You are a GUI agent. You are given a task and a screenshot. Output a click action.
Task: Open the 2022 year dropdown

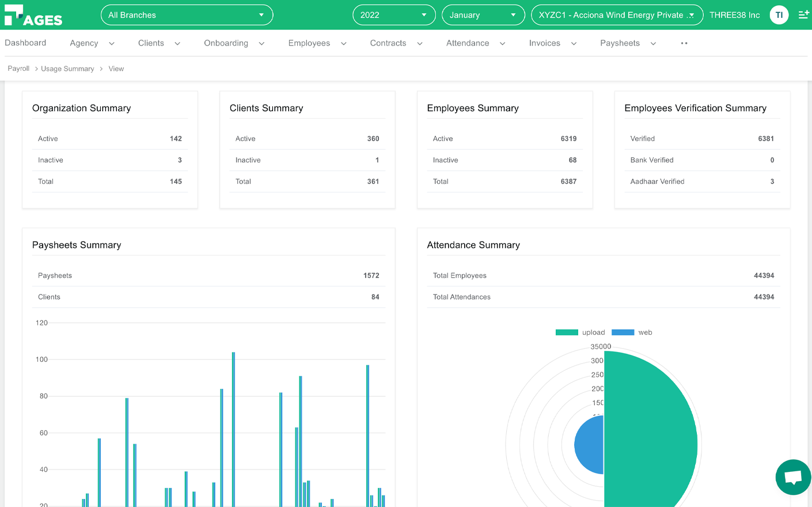(394, 15)
